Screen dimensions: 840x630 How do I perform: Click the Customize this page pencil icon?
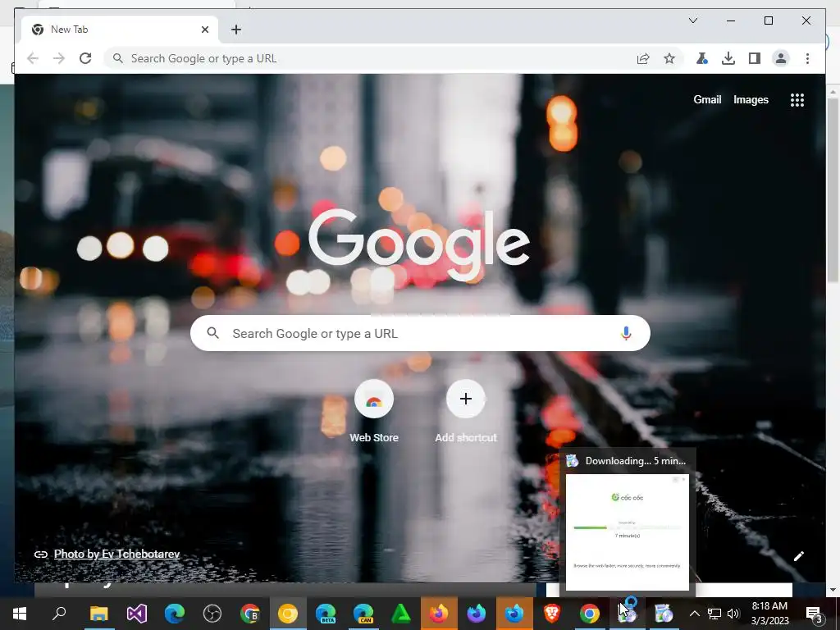point(799,556)
